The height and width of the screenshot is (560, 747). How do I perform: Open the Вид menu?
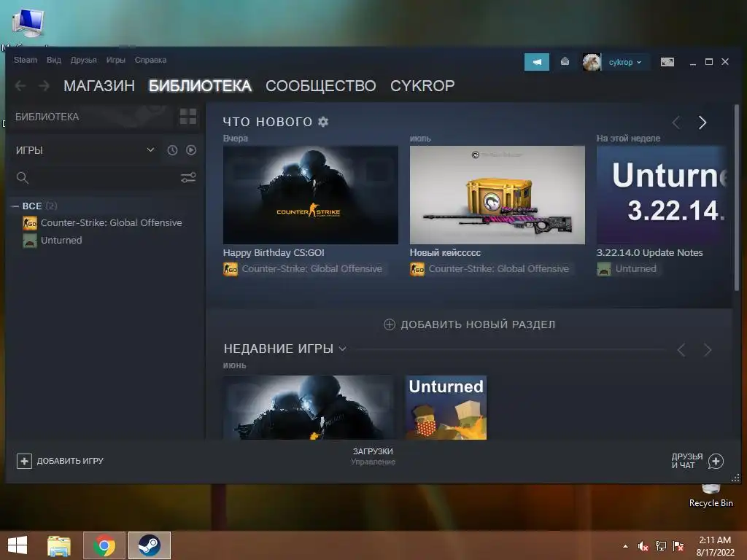[54, 60]
